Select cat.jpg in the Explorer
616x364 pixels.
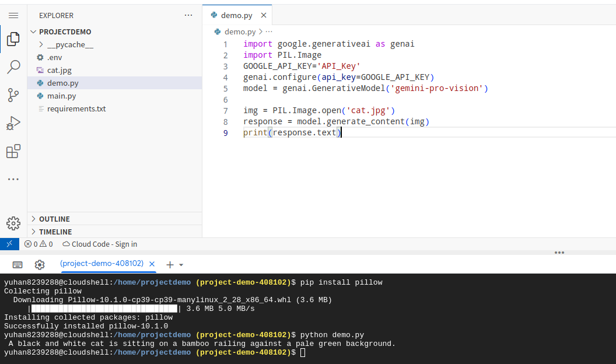(59, 70)
